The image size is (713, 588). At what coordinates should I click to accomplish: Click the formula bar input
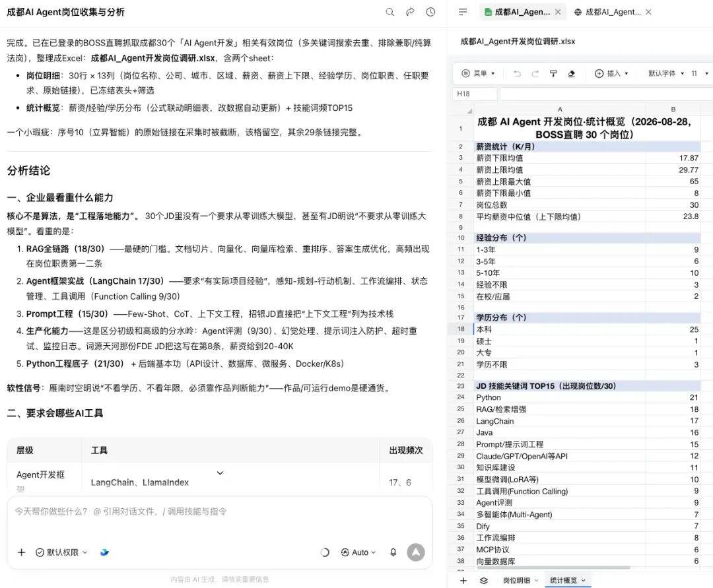pos(607,94)
